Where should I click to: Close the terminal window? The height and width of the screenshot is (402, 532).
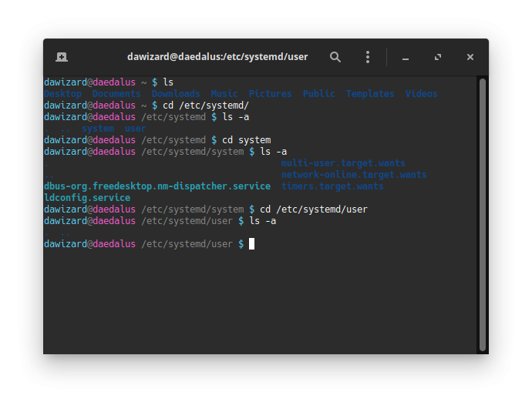pos(470,57)
